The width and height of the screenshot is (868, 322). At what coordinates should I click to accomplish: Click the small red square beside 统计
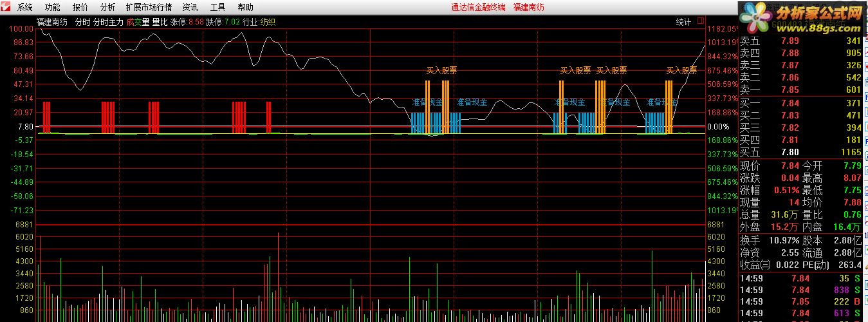(x=700, y=21)
